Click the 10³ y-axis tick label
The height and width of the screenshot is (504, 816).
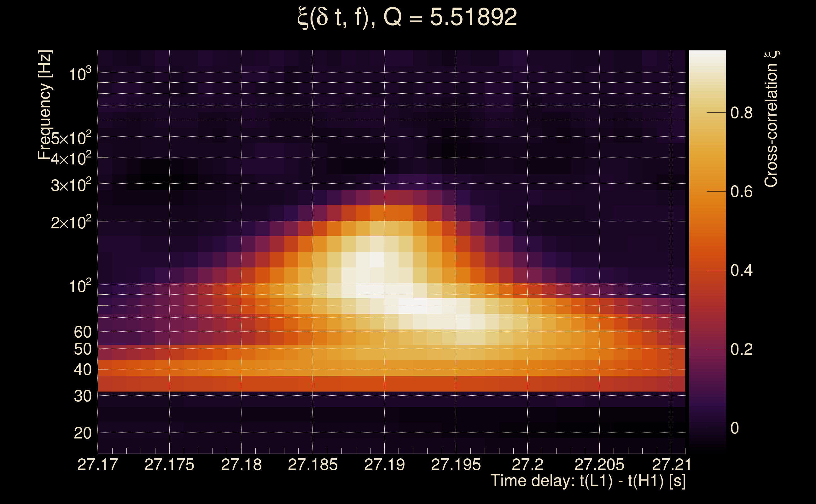80,74
